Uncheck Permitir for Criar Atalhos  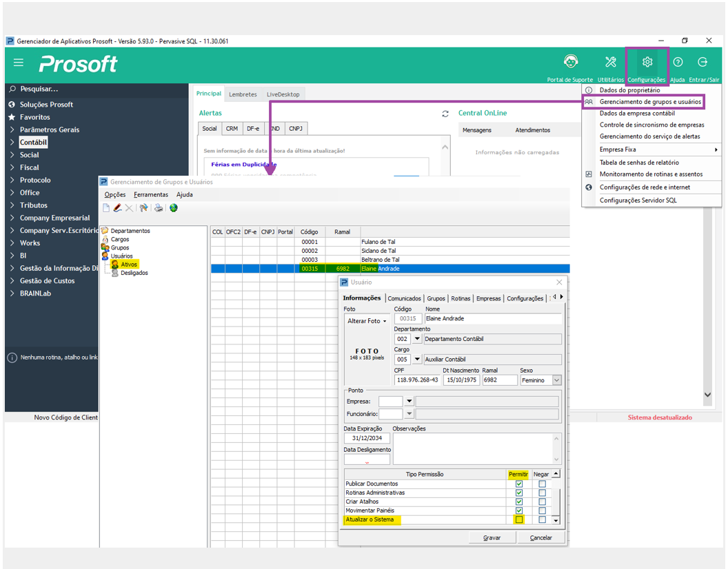[519, 501]
